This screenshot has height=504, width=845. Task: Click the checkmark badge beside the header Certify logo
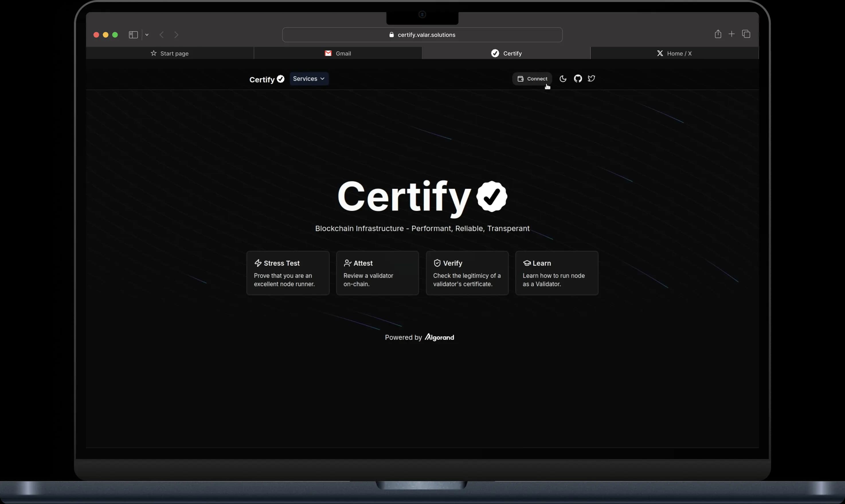click(x=281, y=79)
